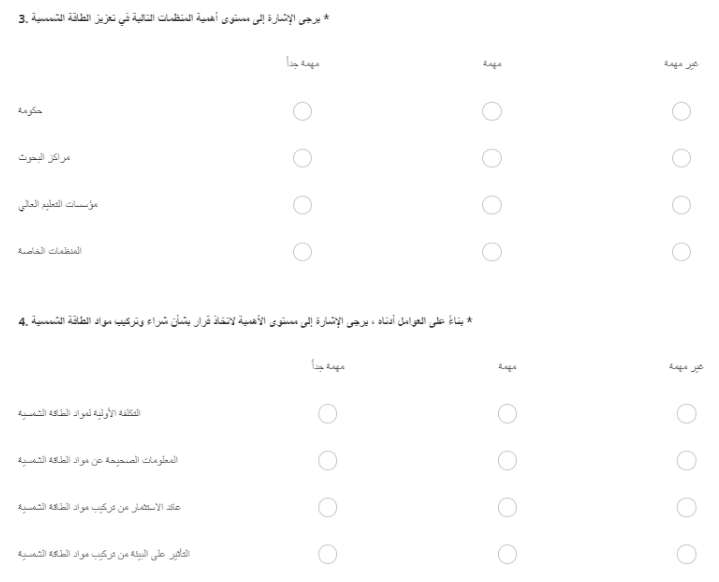The width and height of the screenshot is (719, 582).
Task: Mark المعلومات الصحيحة row as 'غير مهمة'
Action: (685, 459)
